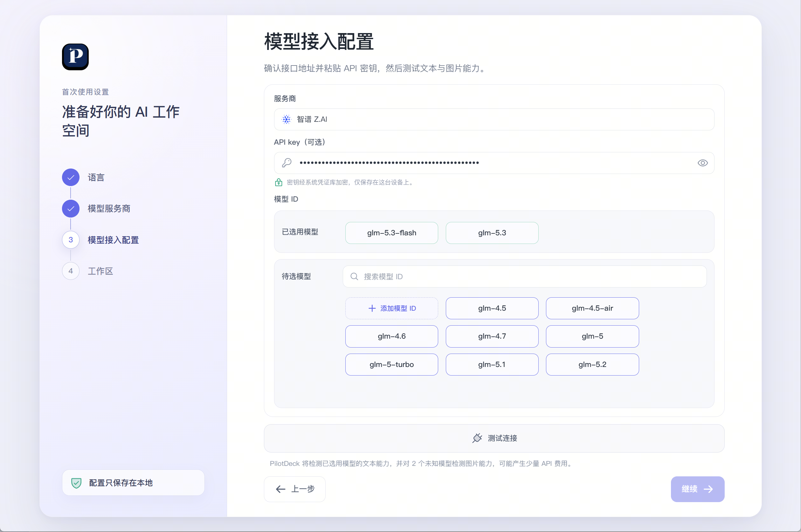
Task: Click the 搜索模型 ID search box
Action: click(524, 277)
